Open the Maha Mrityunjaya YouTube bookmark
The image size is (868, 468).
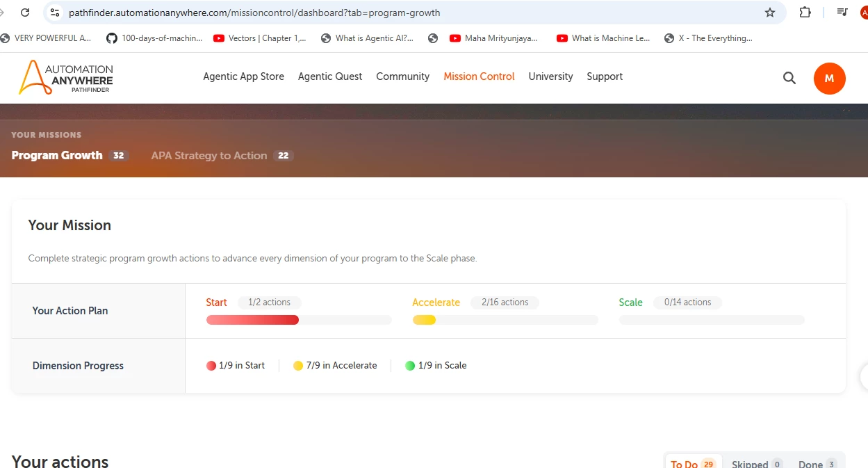click(494, 38)
